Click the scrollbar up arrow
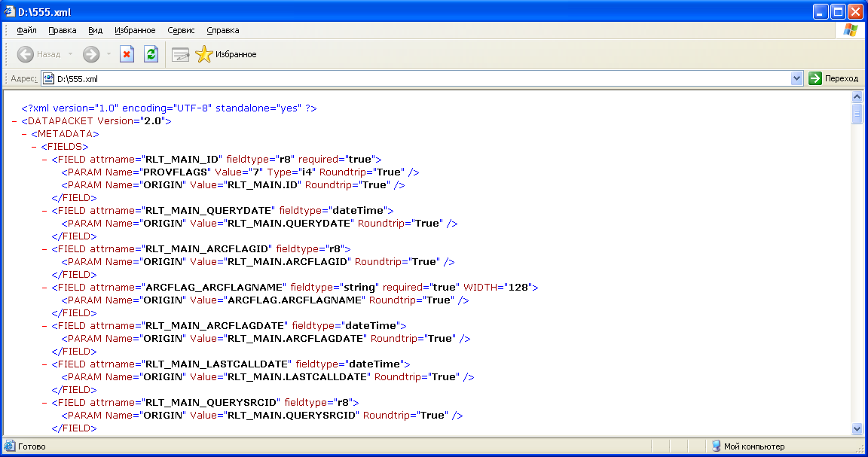868x457 pixels. point(857,97)
